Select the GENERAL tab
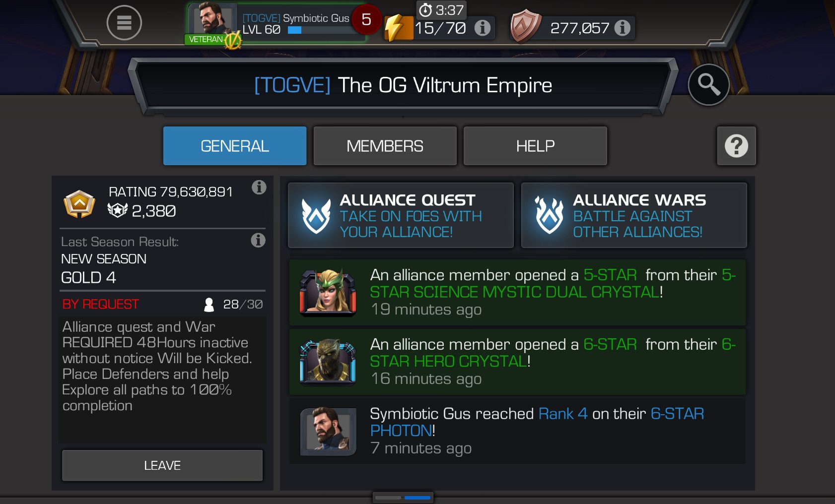Screen dimensions: 835x504 [x=235, y=146]
